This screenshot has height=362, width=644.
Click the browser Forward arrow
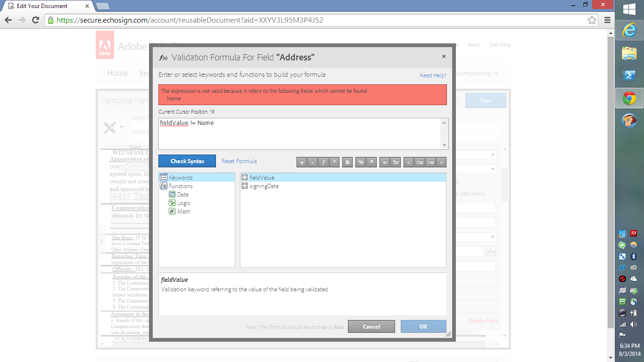(22, 20)
